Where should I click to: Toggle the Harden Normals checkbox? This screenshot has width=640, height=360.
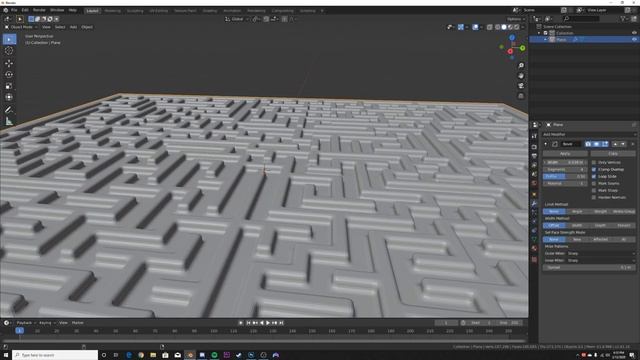pyautogui.click(x=594, y=198)
